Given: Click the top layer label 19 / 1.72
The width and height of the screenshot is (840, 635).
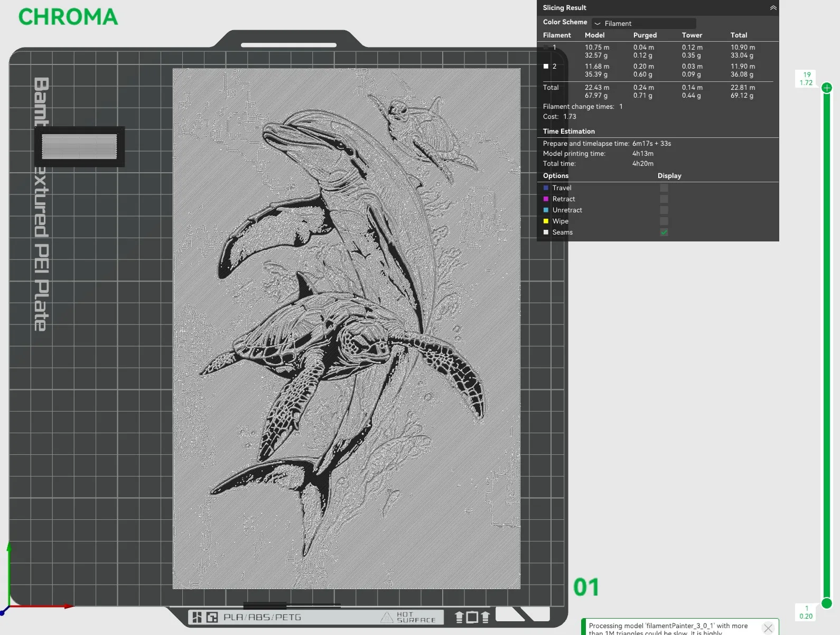Looking at the screenshot, I should (806, 79).
